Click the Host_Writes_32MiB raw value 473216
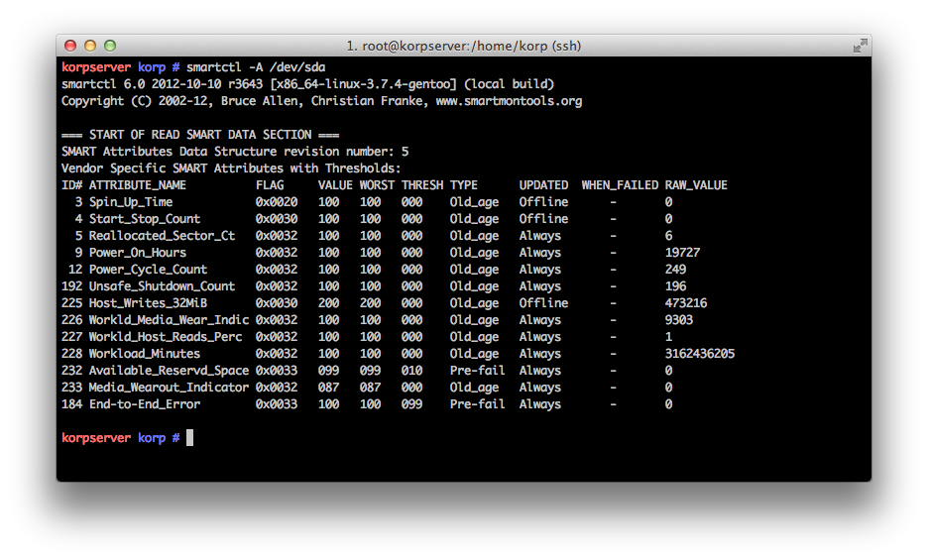 [686, 303]
